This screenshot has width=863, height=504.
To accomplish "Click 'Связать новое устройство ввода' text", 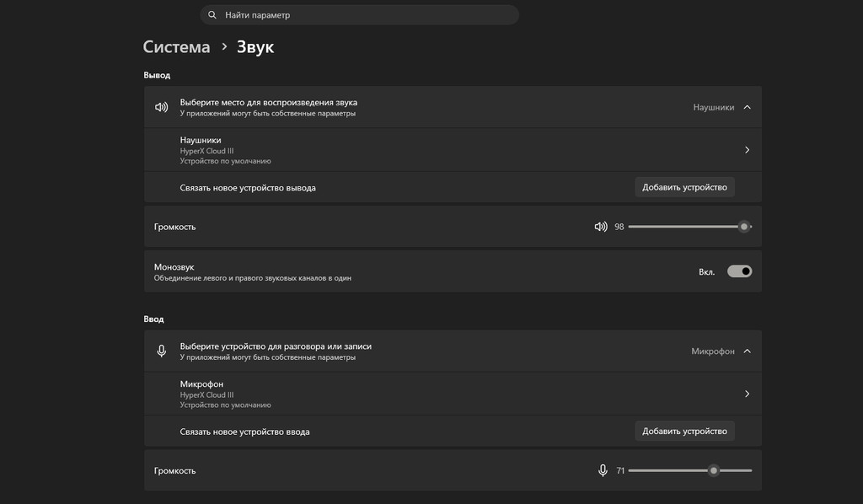I will point(245,432).
